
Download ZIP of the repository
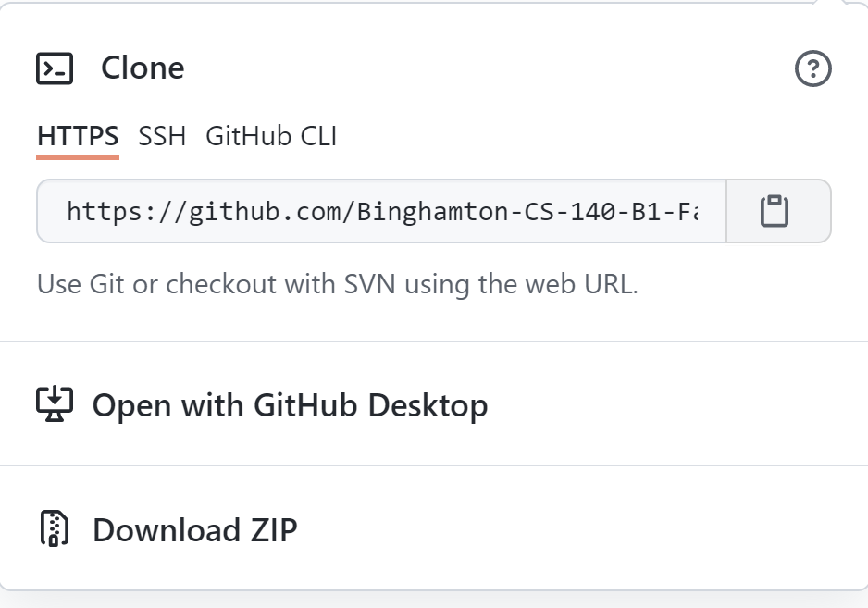pos(194,530)
